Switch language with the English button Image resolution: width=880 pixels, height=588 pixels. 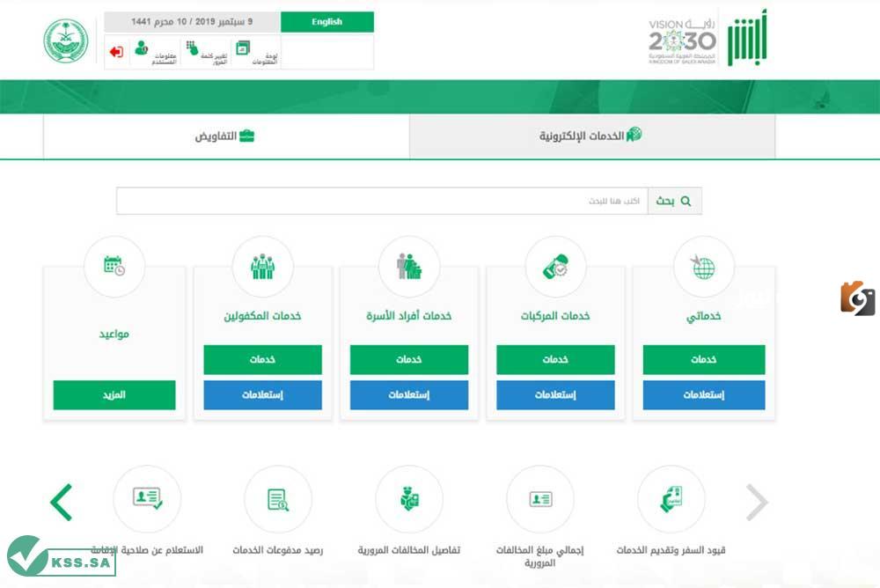coord(327,22)
